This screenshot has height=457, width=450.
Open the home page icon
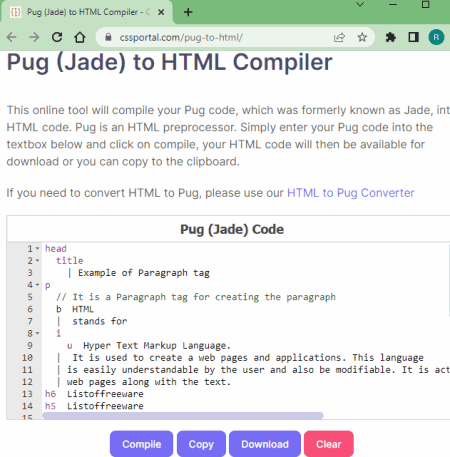80,37
